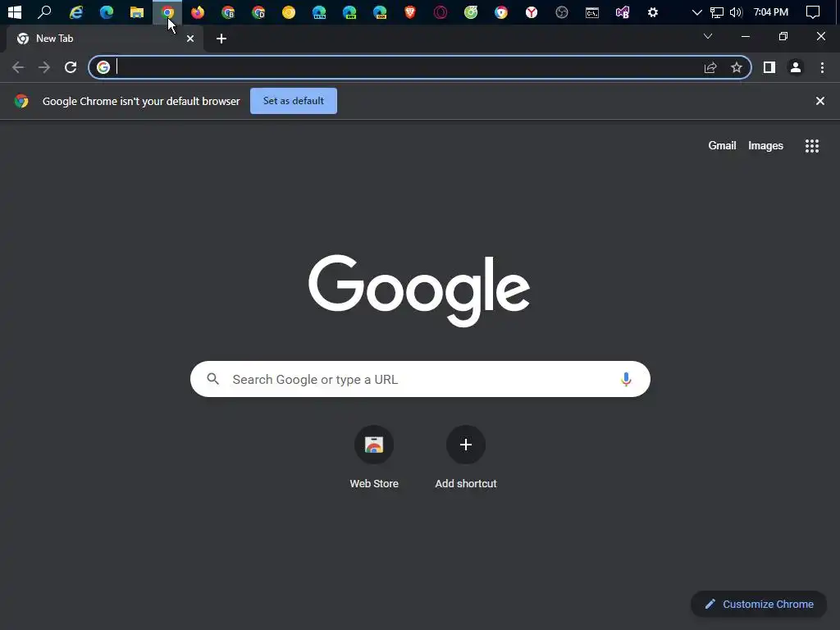Open the Web Store shortcut
Viewport: 840px width, 630px height.
(374, 458)
